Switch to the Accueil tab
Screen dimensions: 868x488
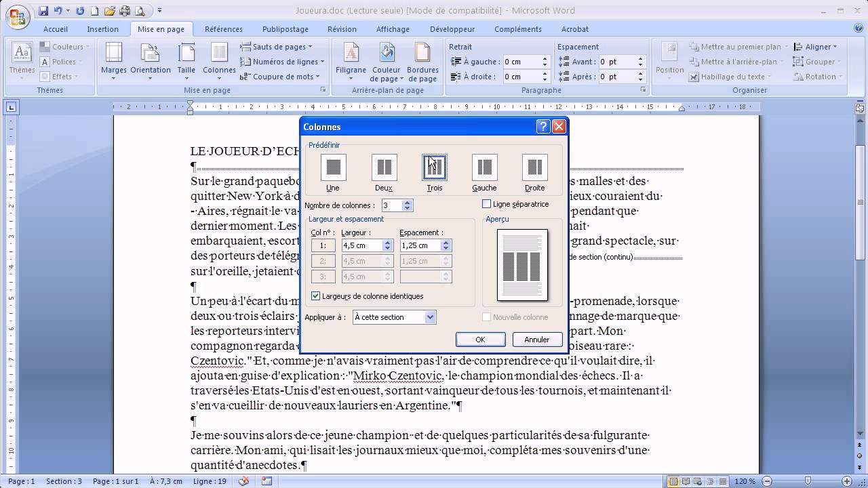coord(56,29)
